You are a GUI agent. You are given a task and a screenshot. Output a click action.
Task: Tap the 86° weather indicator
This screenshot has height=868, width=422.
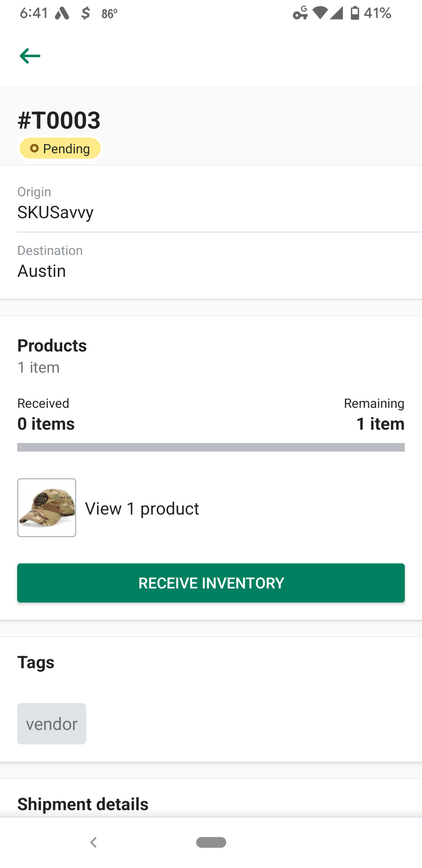109,13
